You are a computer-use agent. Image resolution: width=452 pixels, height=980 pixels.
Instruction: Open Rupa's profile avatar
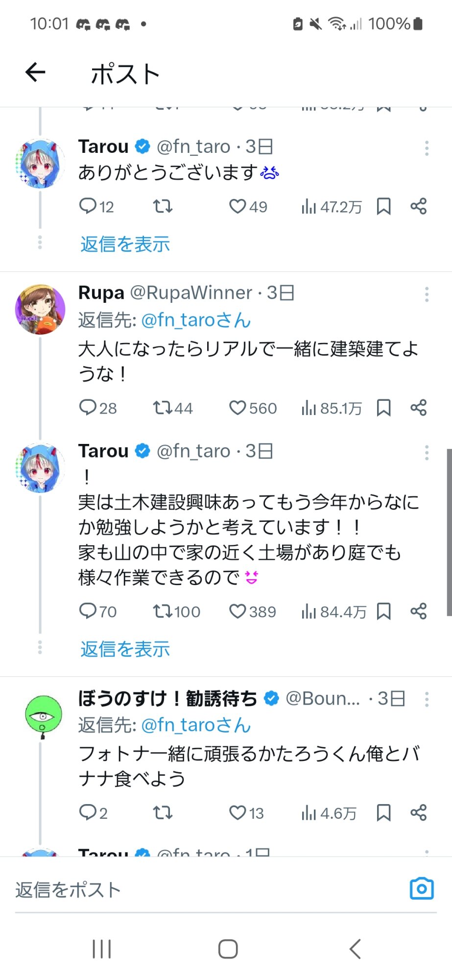click(40, 309)
